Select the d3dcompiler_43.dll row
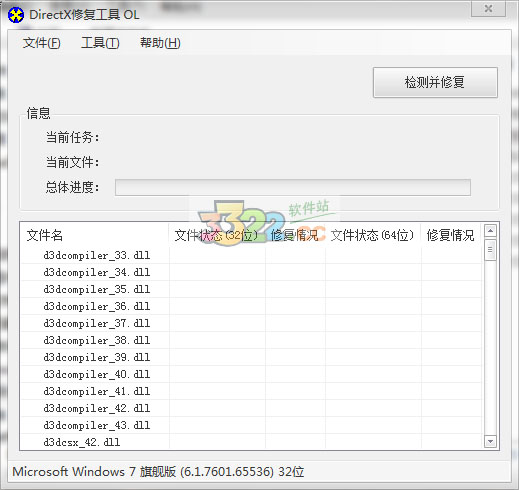This screenshot has height=490, width=519. click(x=251, y=425)
